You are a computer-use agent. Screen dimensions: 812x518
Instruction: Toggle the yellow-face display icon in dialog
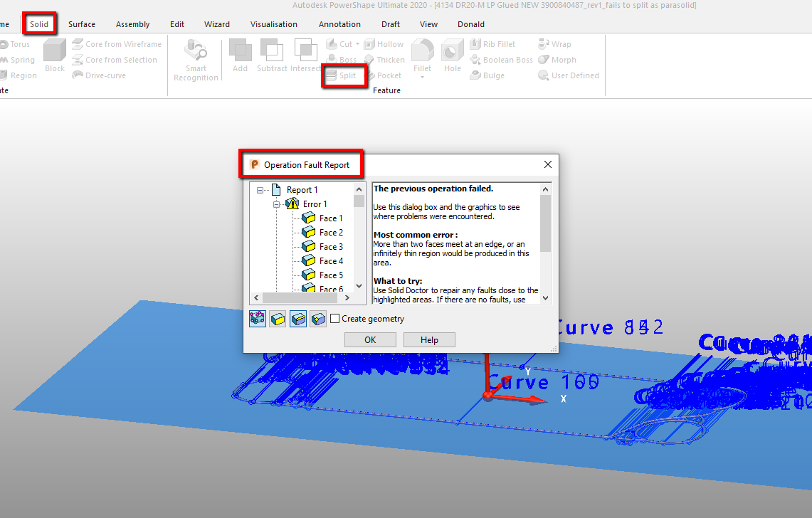tap(278, 319)
